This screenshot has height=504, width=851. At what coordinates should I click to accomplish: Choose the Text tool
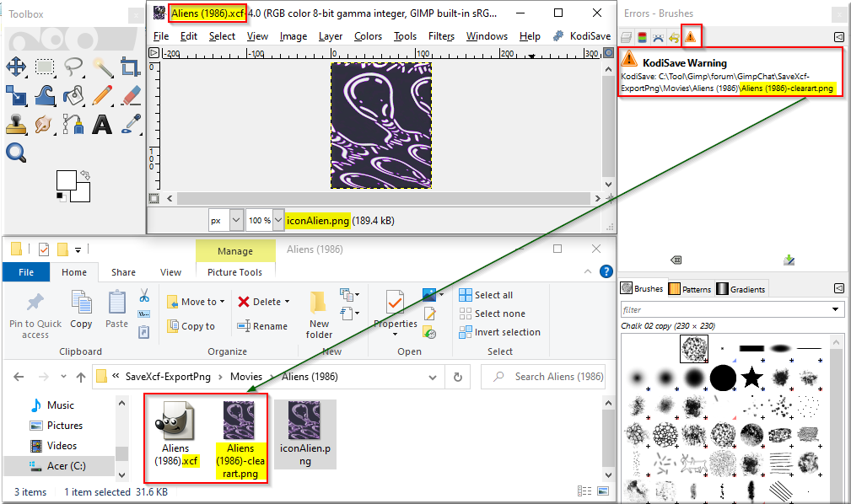pos(102,124)
